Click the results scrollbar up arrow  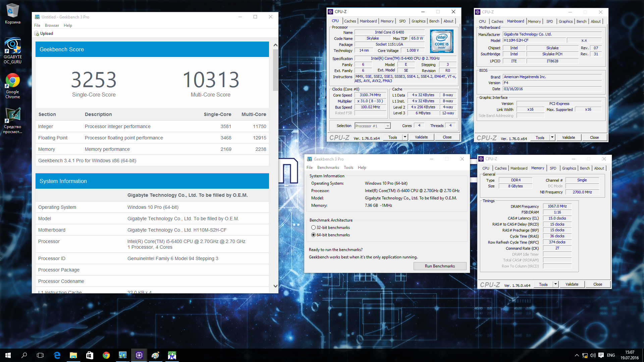pos(275,45)
